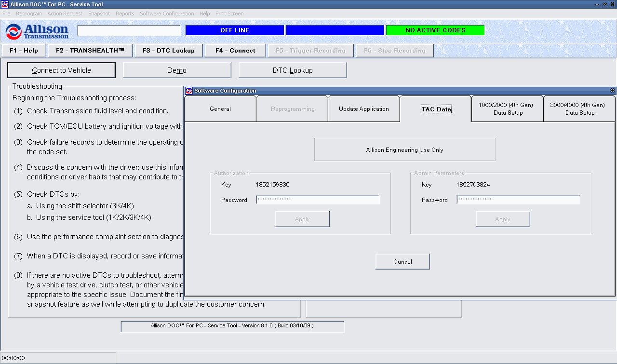Click the F4 - Connect button
This screenshot has width=617, height=364.
tap(235, 51)
